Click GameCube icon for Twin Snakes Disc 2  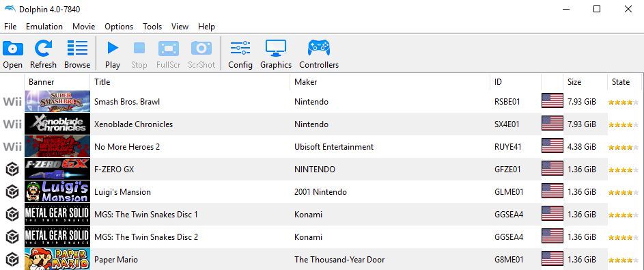click(12, 237)
